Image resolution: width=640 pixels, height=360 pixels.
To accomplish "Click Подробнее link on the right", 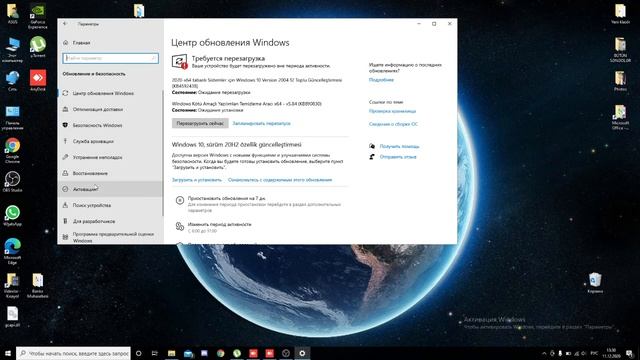I will click(x=381, y=80).
